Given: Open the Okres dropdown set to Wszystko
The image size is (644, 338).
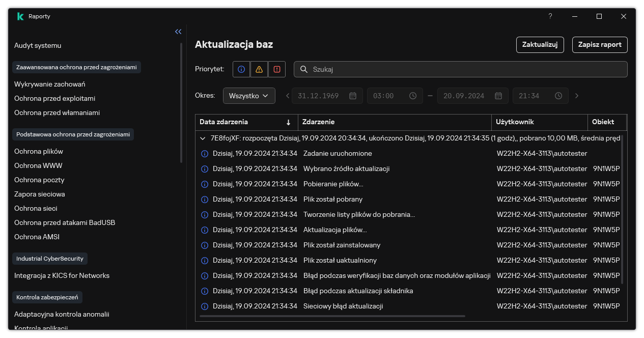Looking at the screenshot, I should click(x=249, y=96).
